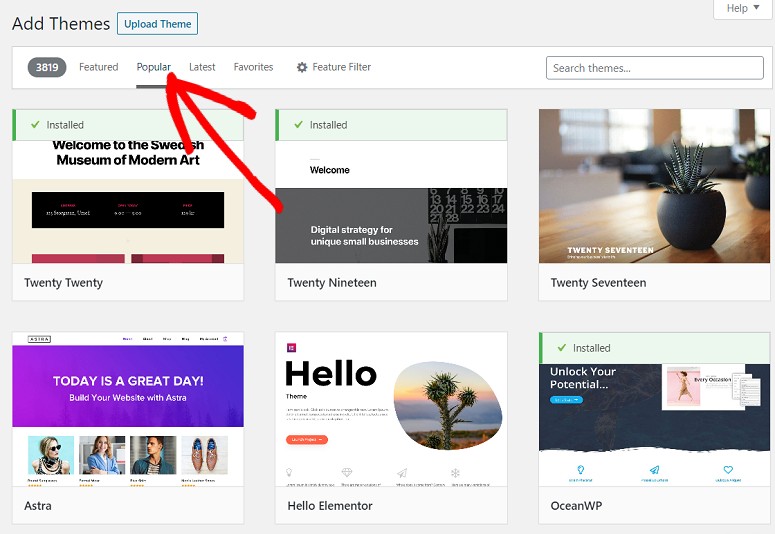Click the Hello Elementor theme name
Image resolution: width=775 pixels, height=534 pixels.
click(x=330, y=506)
